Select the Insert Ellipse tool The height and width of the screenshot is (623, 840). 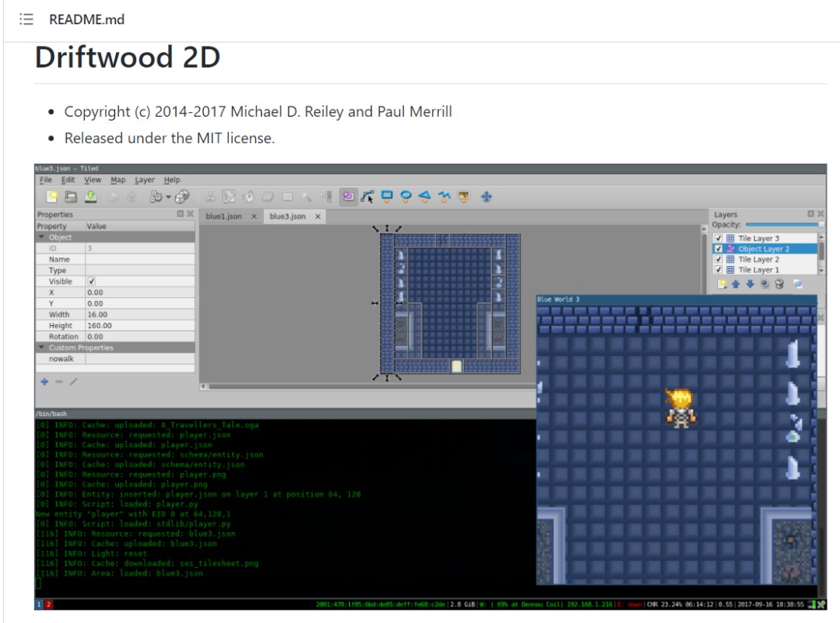[406, 196]
